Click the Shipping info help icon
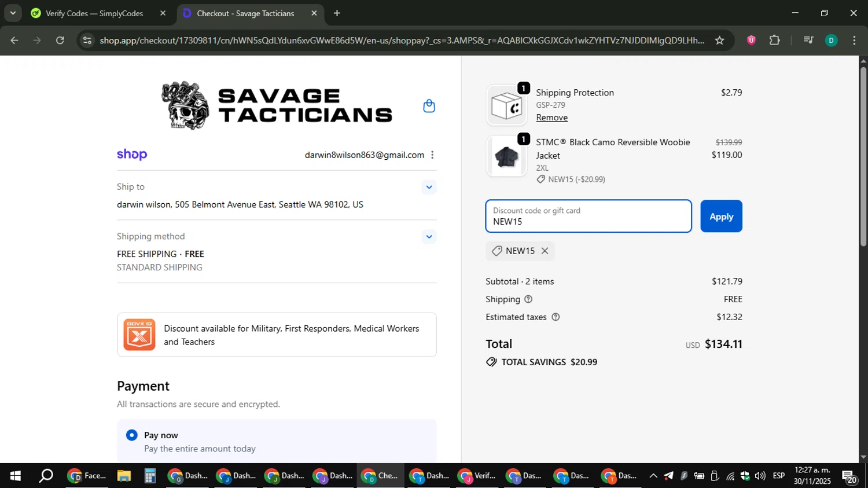The height and width of the screenshot is (488, 868). coord(528,299)
